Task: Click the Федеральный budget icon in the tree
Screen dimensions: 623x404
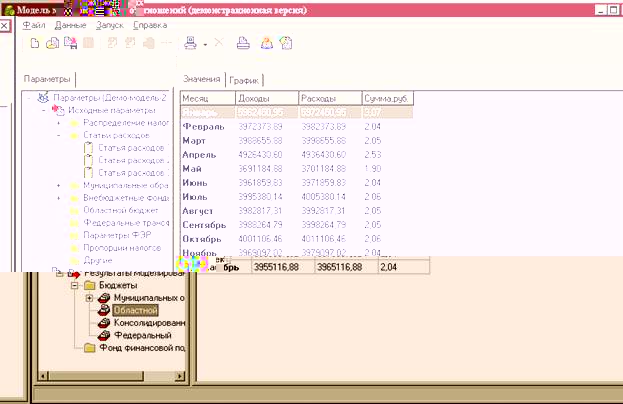Action: coord(104,336)
